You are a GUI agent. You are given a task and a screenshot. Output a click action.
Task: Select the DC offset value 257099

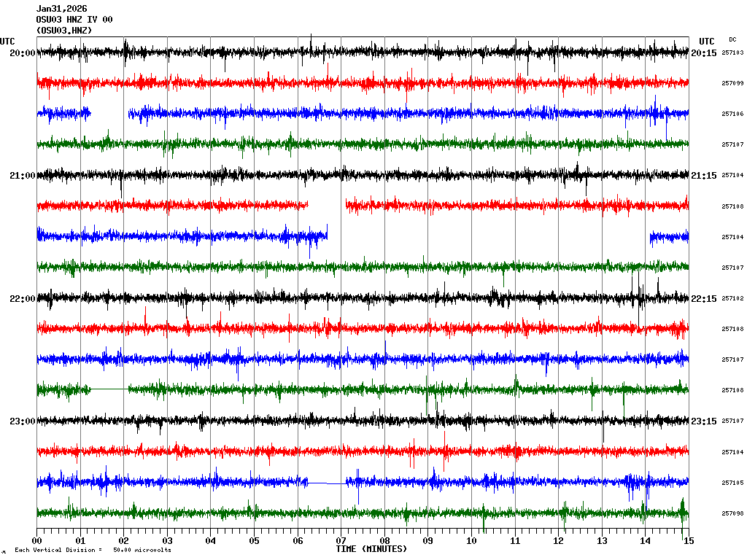click(x=732, y=84)
